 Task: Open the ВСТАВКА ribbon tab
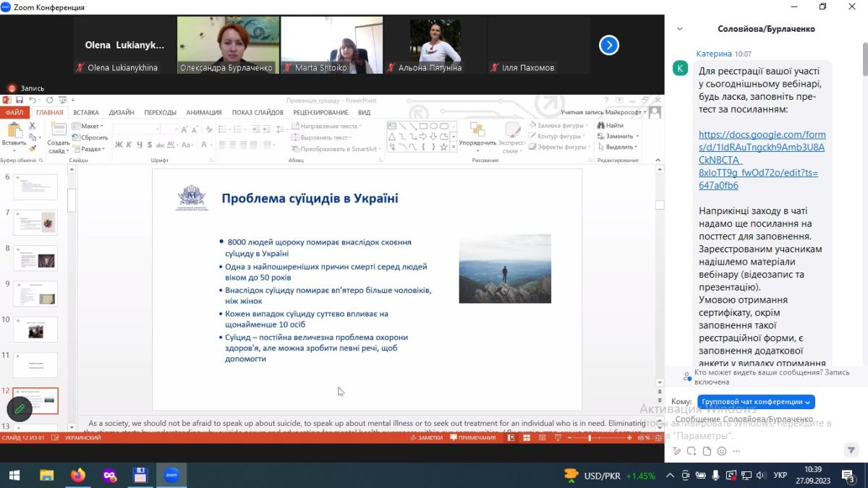pyautogui.click(x=86, y=113)
